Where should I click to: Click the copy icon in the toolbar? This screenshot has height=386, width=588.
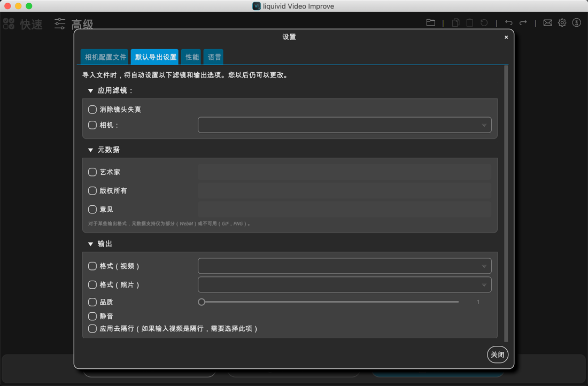(455, 22)
